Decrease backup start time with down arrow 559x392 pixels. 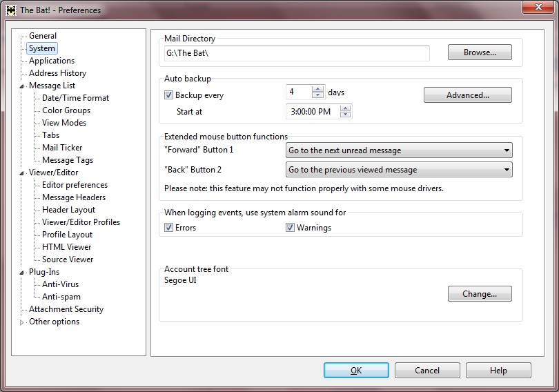coord(345,115)
